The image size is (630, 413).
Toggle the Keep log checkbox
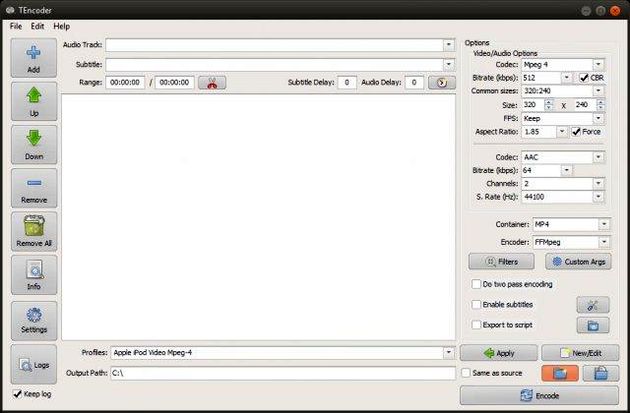pyautogui.click(x=17, y=394)
